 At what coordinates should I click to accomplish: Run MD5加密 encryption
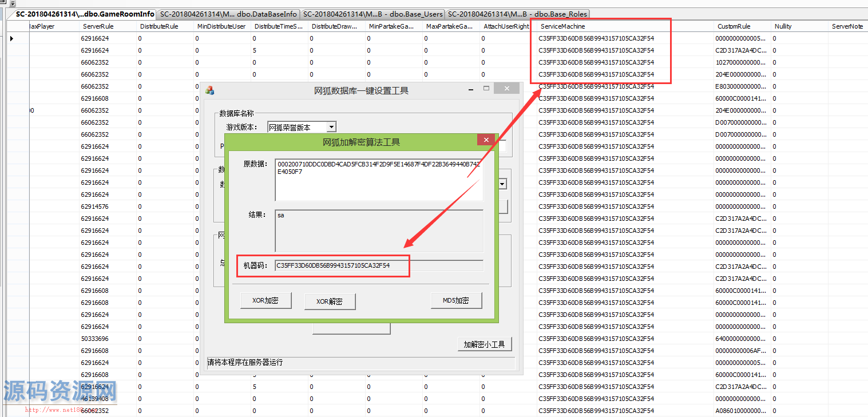[x=456, y=300]
